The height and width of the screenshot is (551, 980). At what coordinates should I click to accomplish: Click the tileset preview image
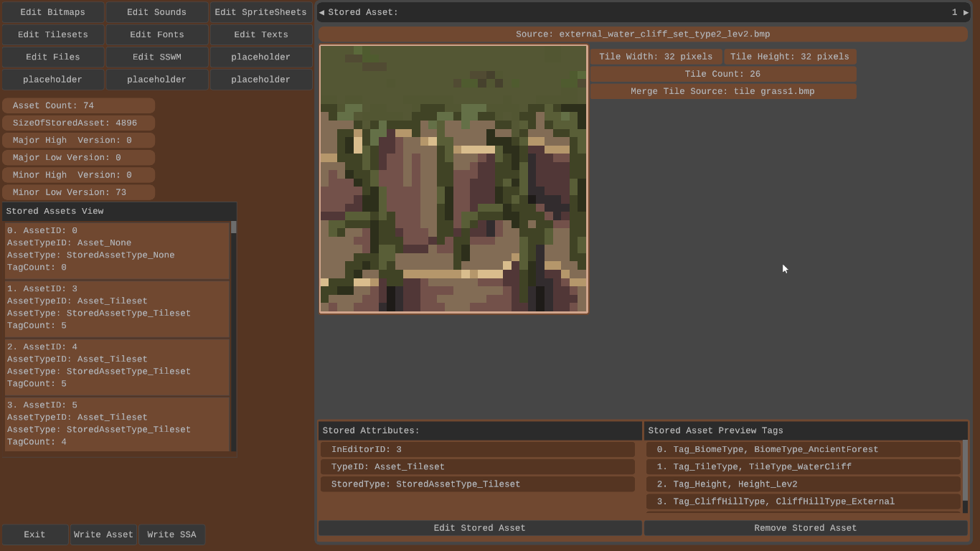coord(453,179)
